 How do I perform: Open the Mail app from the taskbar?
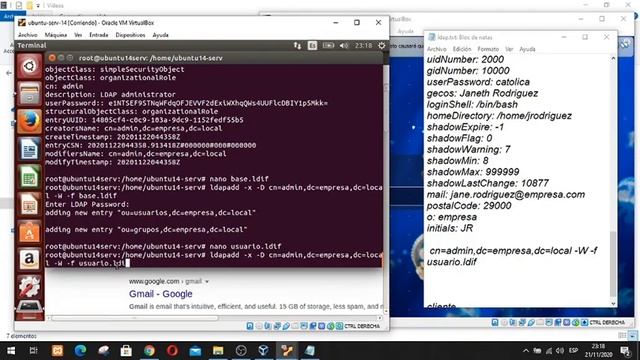pyautogui.click(x=195, y=351)
